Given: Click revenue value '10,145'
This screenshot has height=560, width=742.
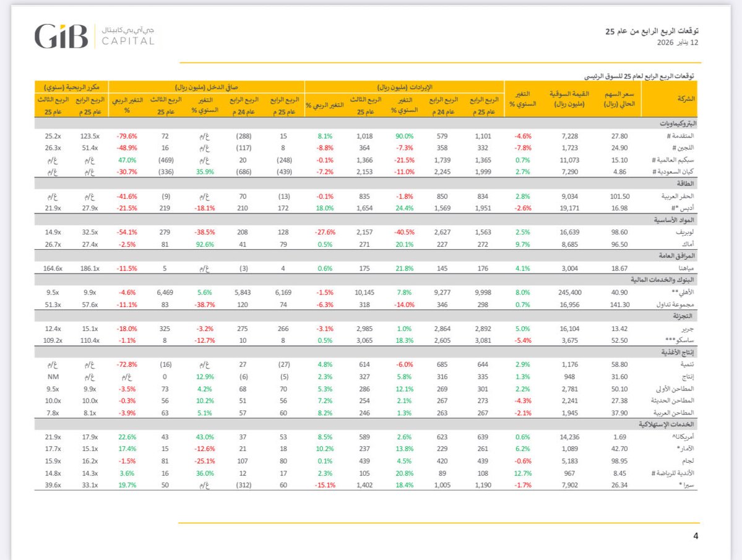Looking at the screenshot, I should point(365,293).
